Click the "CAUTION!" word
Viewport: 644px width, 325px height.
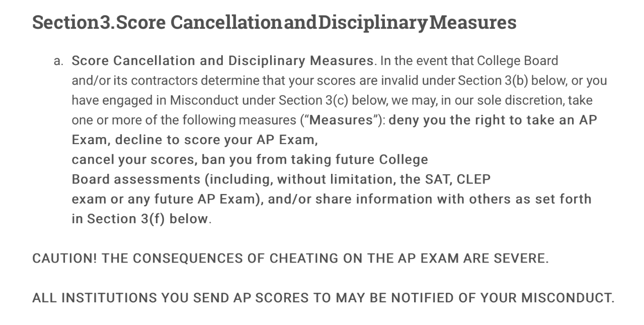pyautogui.click(x=65, y=258)
